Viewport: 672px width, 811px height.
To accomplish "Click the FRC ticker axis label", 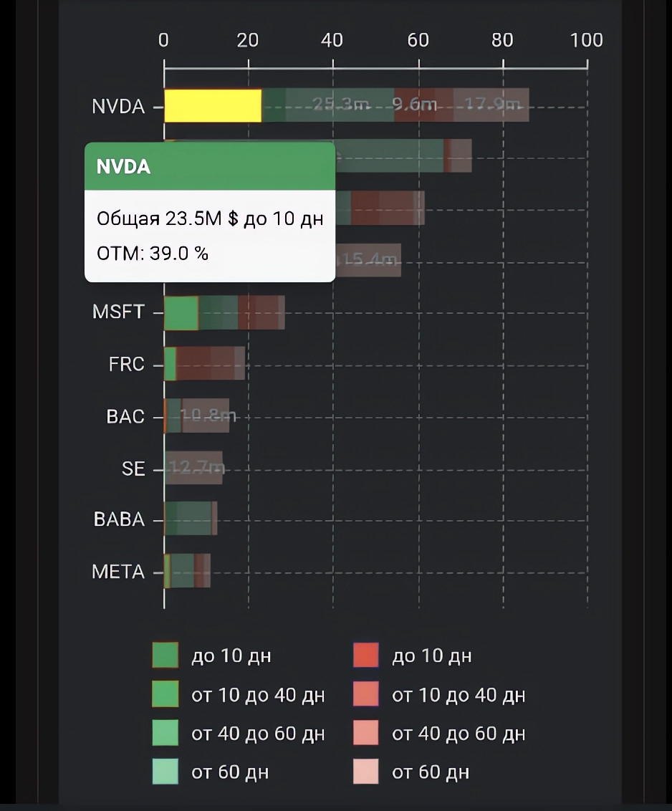I will (x=127, y=364).
